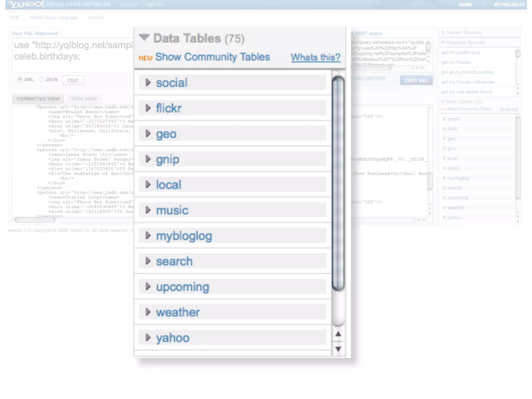Select the 'get my friends' example query
Viewport: 532px width, 399px height.
click(x=456, y=62)
